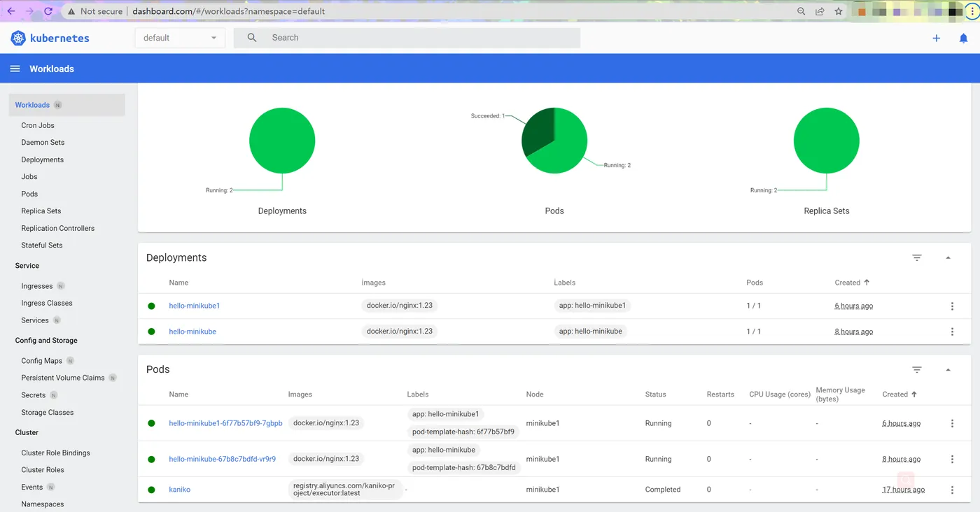Click the kubernetes brand text link

(x=59, y=38)
